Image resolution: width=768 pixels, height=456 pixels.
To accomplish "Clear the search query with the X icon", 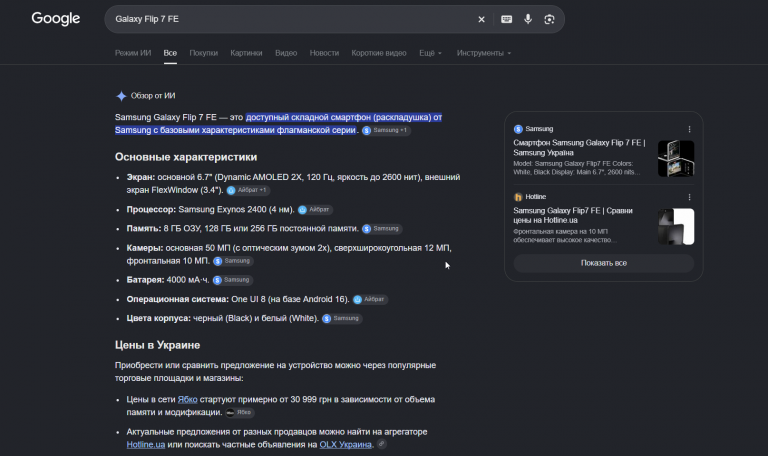I will click(x=481, y=19).
